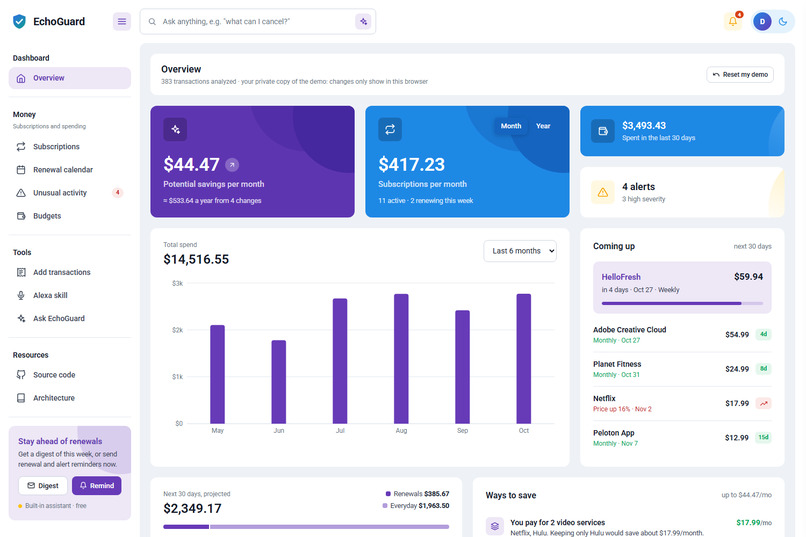Click the 4 alerts card
The image size is (806, 537).
click(x=682, y=192)
